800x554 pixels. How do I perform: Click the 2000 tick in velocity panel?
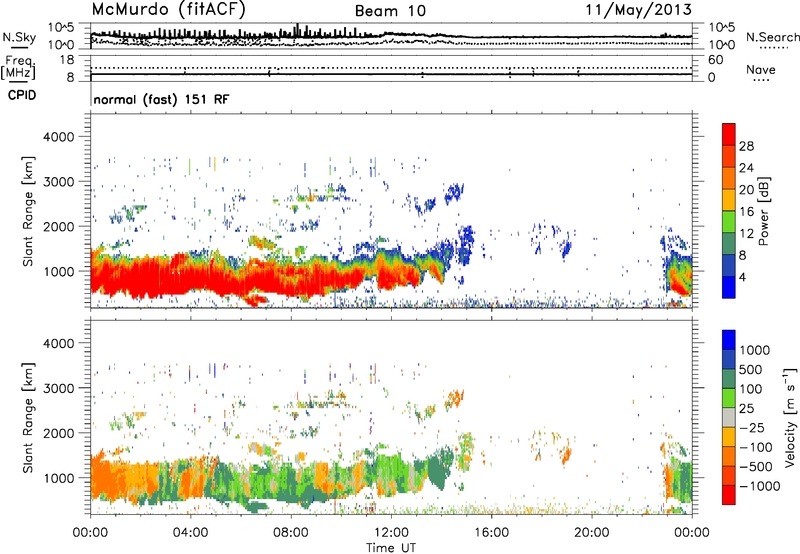click(x=58, y=433)
